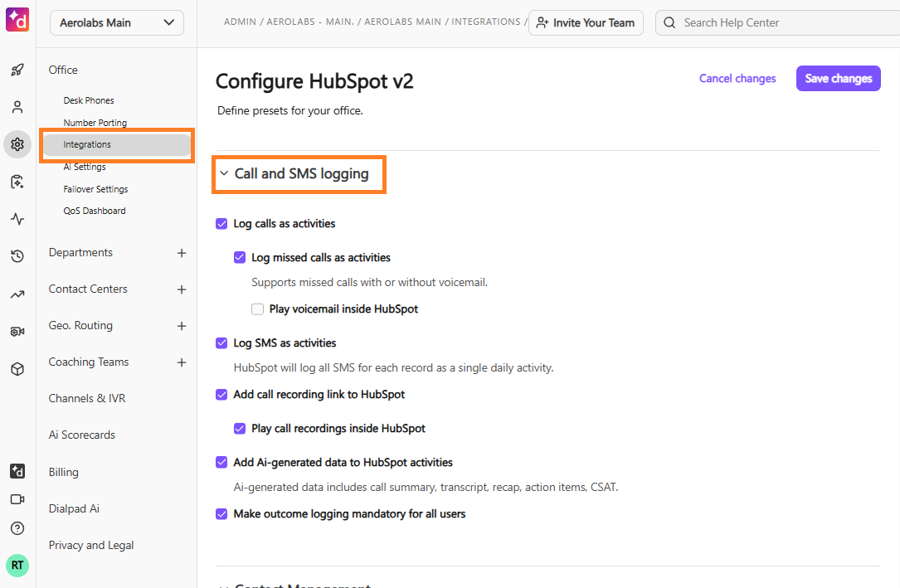Open Billing page

(63, 472)
